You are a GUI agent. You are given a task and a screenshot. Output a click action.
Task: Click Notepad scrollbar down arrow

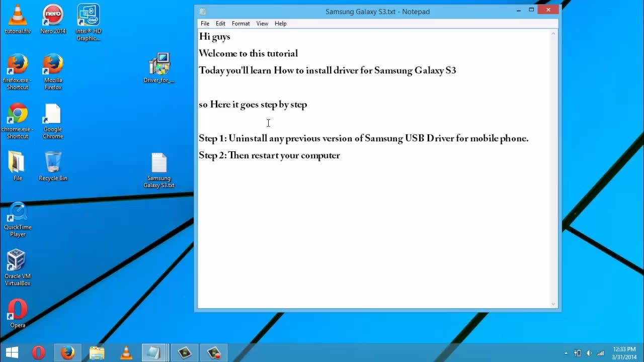pos(553,304)
